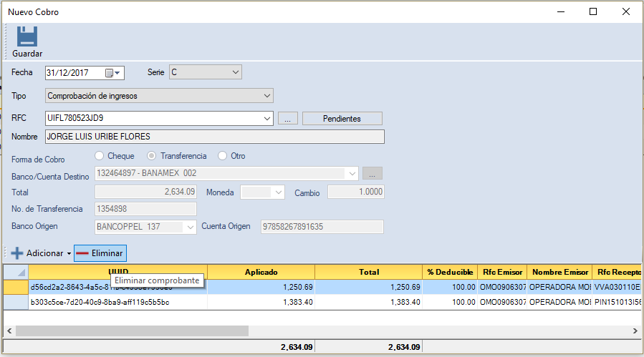
Task: Open the Tipo combo box
Action: (x=266, y=95)
